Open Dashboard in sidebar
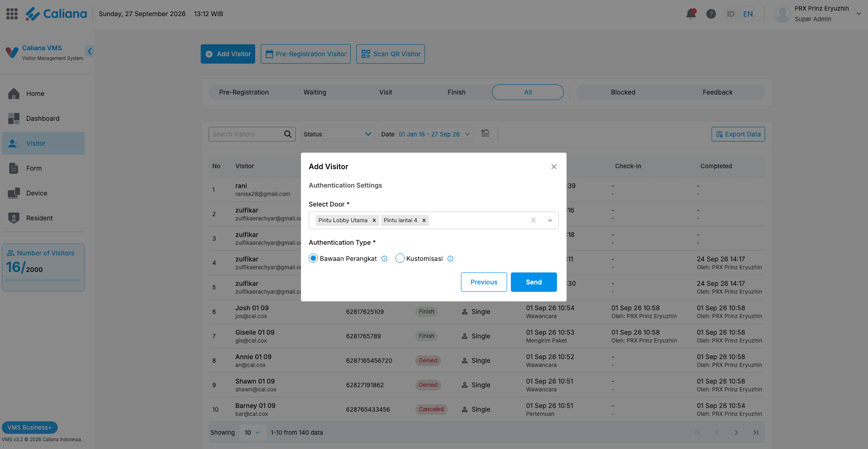The width and height of the screenshot is (868, 449). click(43, 118)
